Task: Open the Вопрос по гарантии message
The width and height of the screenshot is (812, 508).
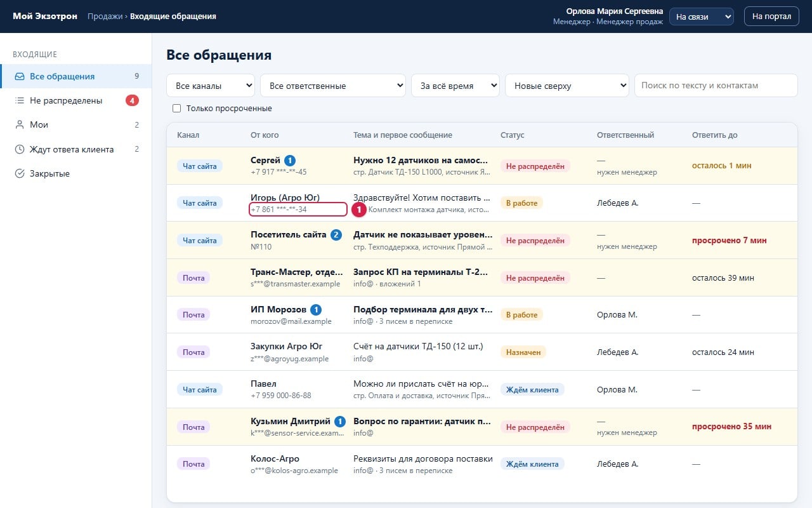Action: (421, 421)
